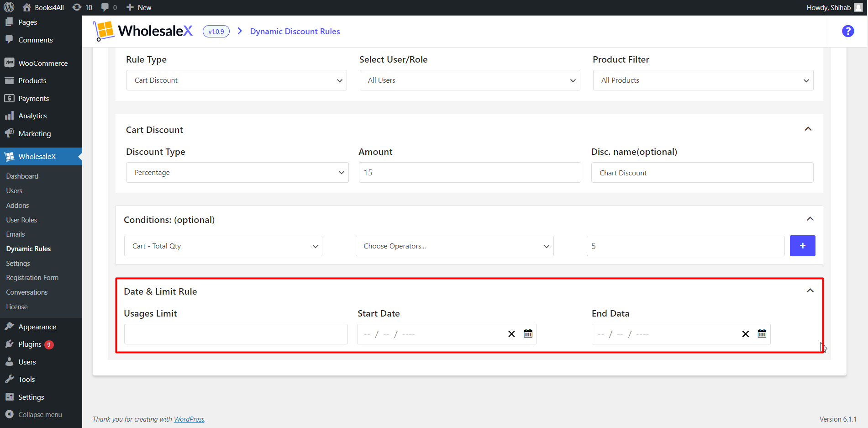Viewport: 868px width, 428px height.
Task: Open Settings in WholesaleX submenu
Action: click(x=18, y=263)
